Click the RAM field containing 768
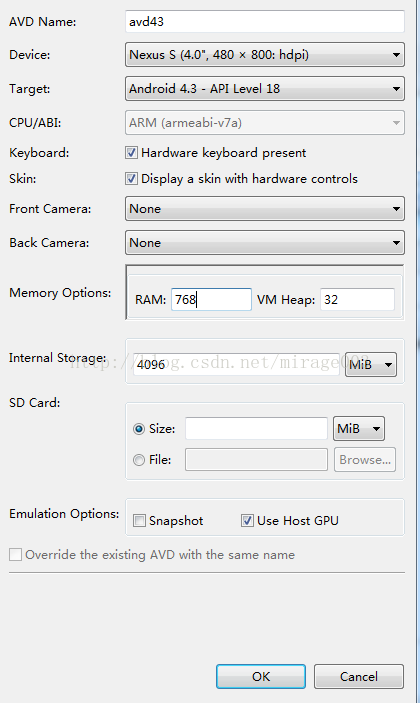 [211, 299]
